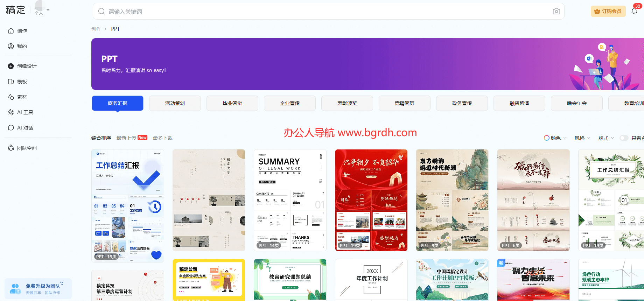
Task: Click the camera image-search icon
Action: pyautogui.click(x=556, y=12)
